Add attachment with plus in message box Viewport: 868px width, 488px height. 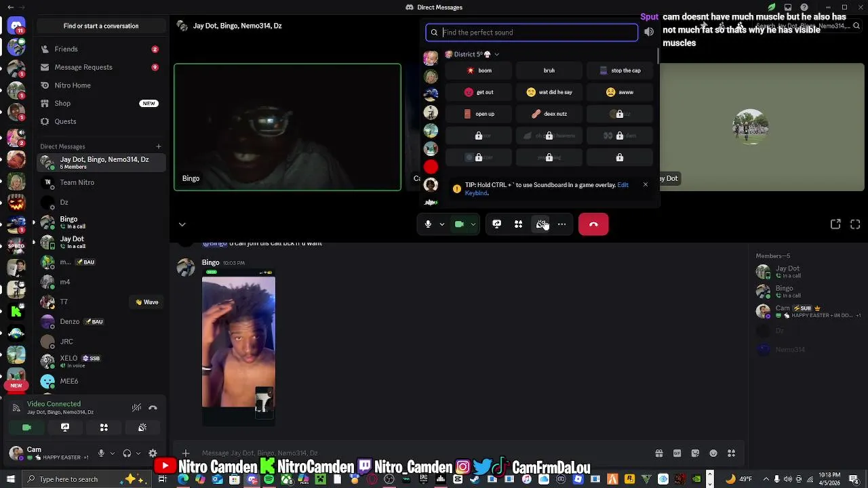click(186, 453)
